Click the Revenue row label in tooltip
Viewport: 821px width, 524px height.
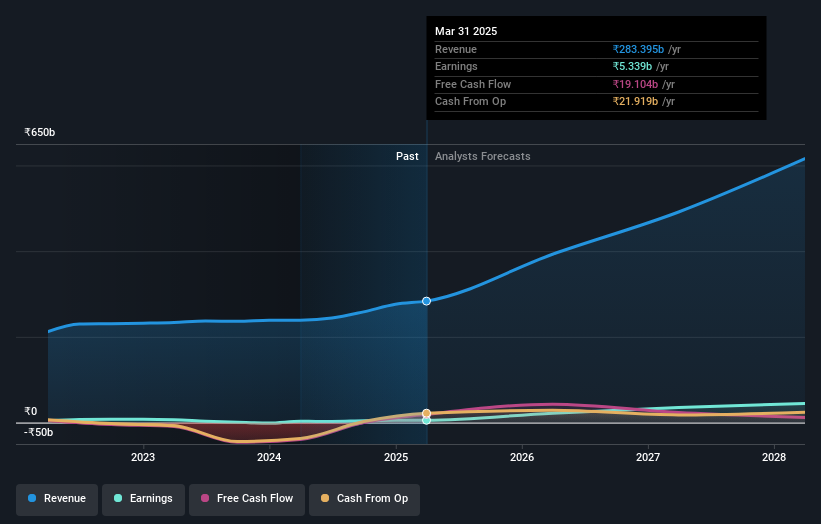tap(456, 49)
